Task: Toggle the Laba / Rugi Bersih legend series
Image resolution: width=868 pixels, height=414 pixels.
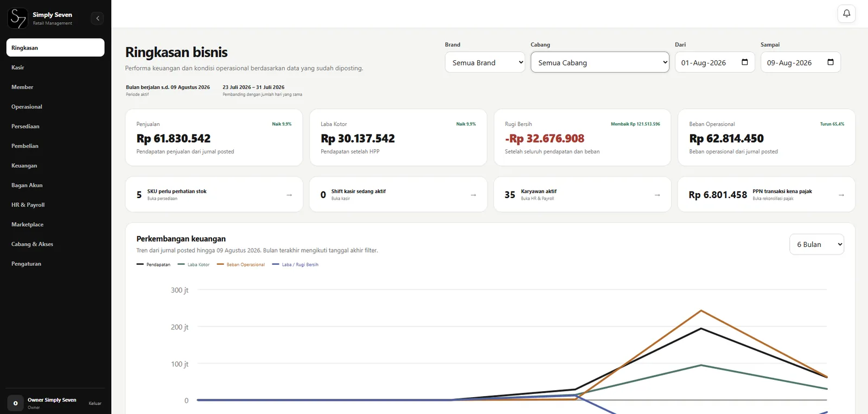Action: [x=296, y=265]
